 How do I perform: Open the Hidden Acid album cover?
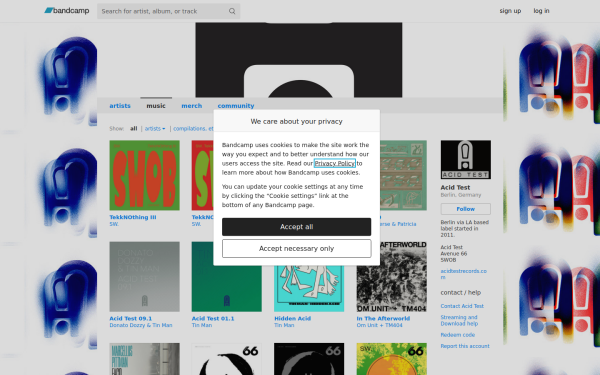(x=309, y=289)
